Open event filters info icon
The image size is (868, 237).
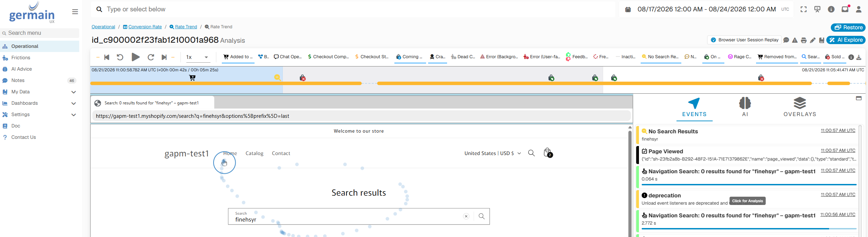[851, 57]
